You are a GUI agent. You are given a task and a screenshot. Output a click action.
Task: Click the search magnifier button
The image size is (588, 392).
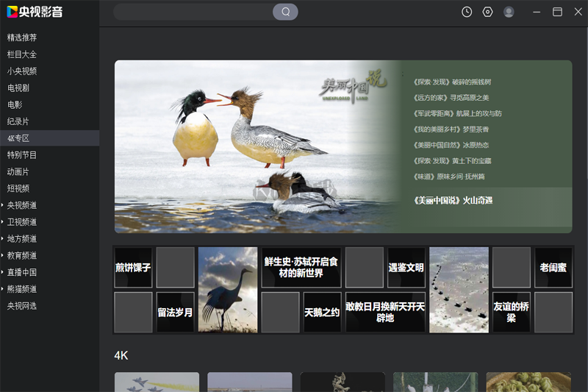[285, 12]
